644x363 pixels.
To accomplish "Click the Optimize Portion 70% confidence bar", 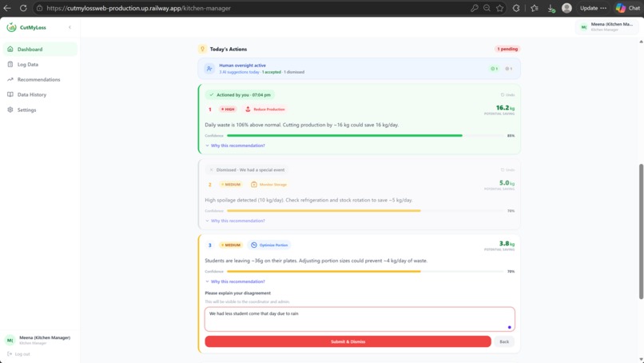I will pos(365,271).
